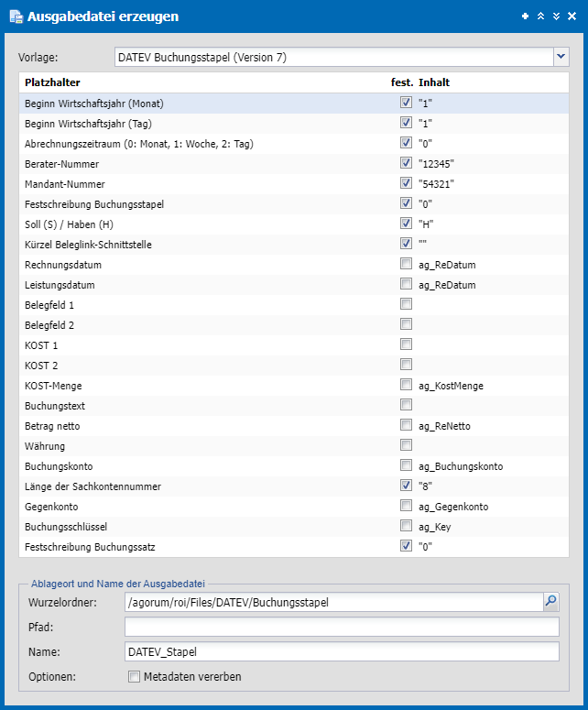588x710 pixels.
Task: Check fest. box for Währung
Action: tap(406, 445)
